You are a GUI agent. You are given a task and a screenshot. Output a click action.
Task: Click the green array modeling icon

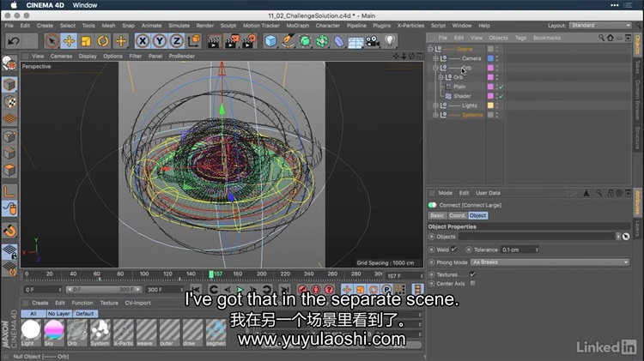(322, 41)
